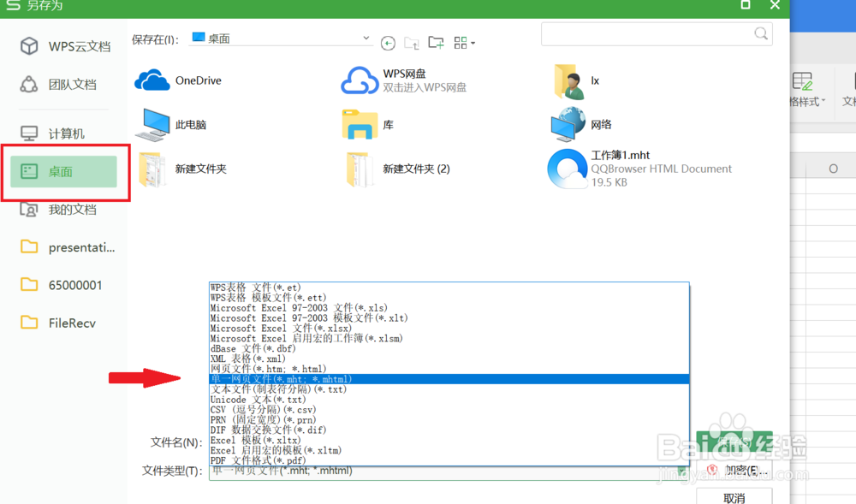Select the 库 library item
Screen dimensions: 856x504
coord(368,125)
